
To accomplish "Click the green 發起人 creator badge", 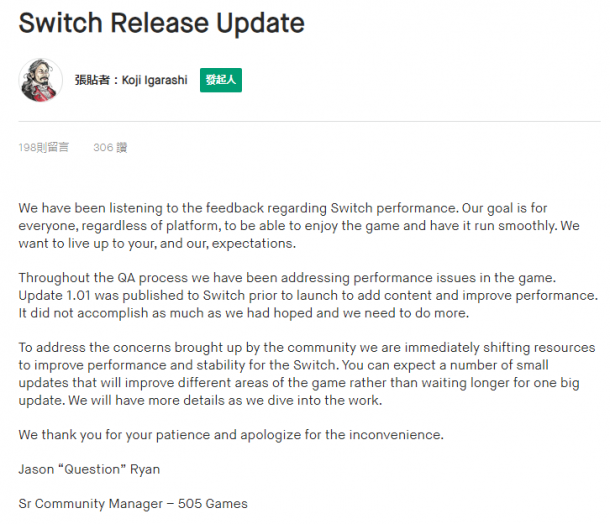I will pos(221,80).
